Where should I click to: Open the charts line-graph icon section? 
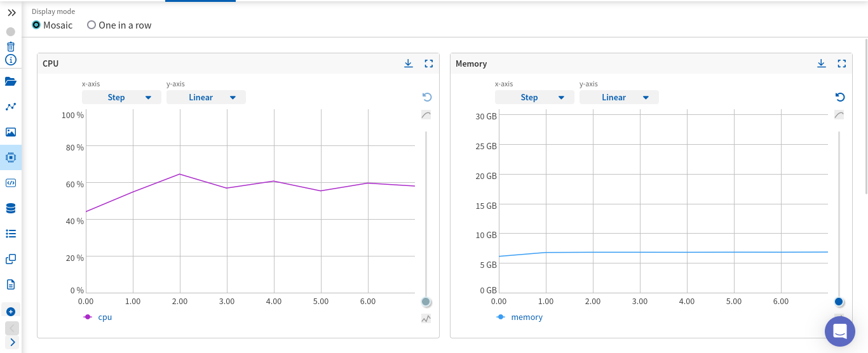tap(11, 107)
